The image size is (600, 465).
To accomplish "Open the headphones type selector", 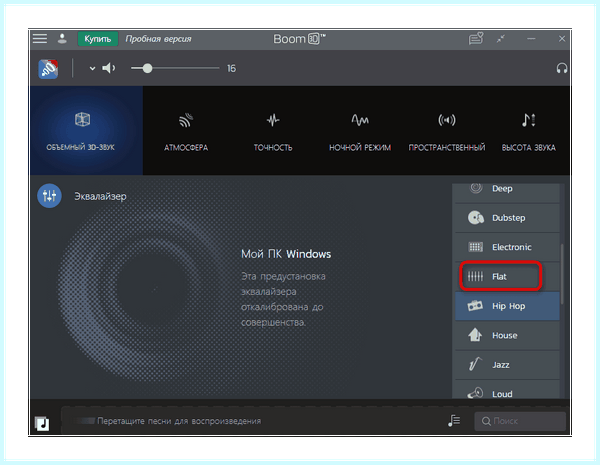I will [x=561, y=69].
